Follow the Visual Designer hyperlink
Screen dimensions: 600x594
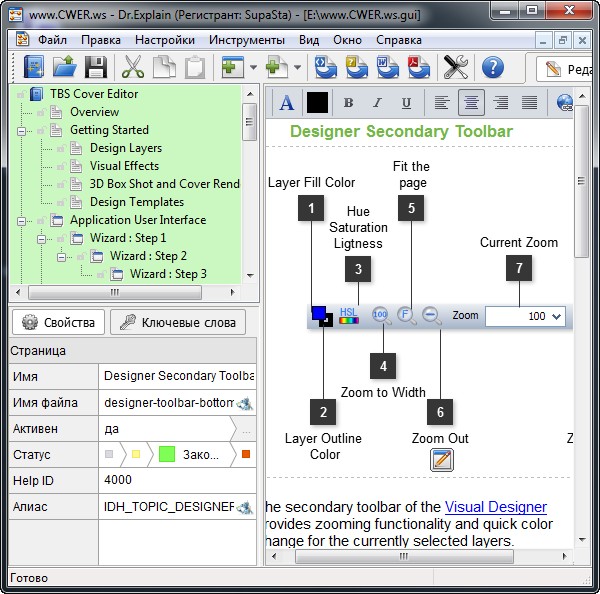pyautogui.click(x=495, y=507)
